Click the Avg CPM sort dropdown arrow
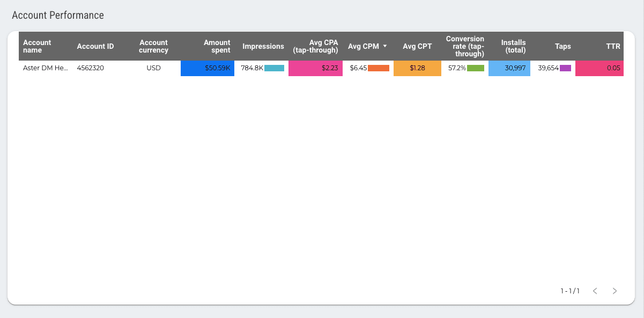This screenshot has height=318, width=644. 385,47
